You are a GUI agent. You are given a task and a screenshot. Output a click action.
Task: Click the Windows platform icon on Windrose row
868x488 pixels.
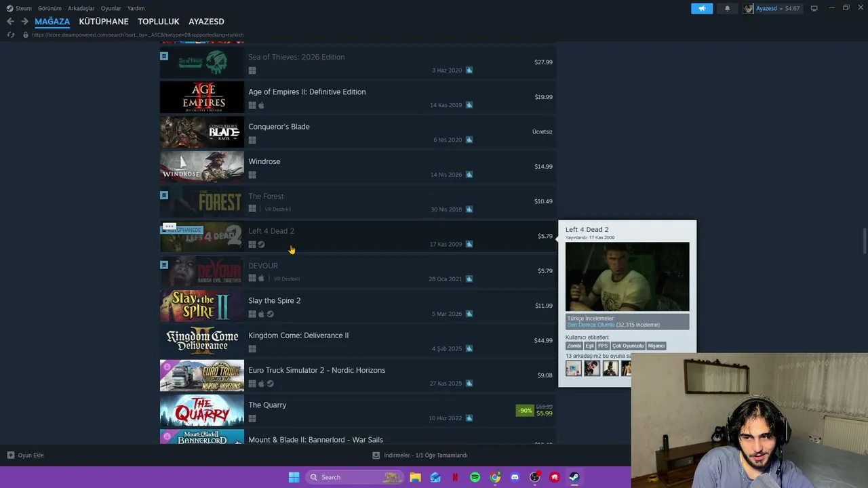click(252, 175)
